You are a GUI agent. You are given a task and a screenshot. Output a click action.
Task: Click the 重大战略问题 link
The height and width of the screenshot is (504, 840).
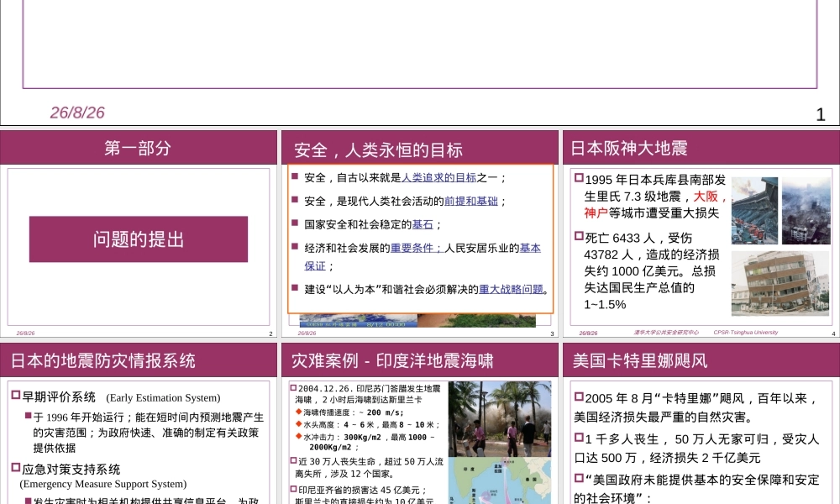[x=511, y=289]
